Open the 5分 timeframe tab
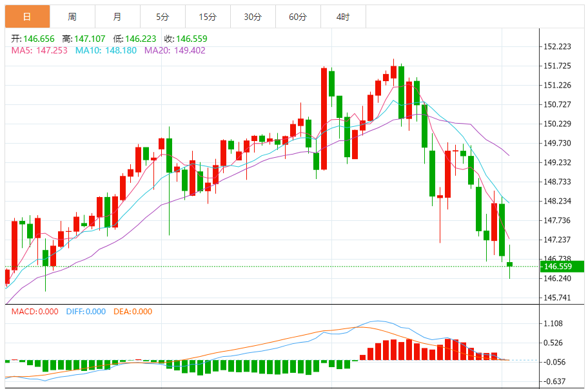Viewport: 588px width, 389px height. click(x=162, y=17)
